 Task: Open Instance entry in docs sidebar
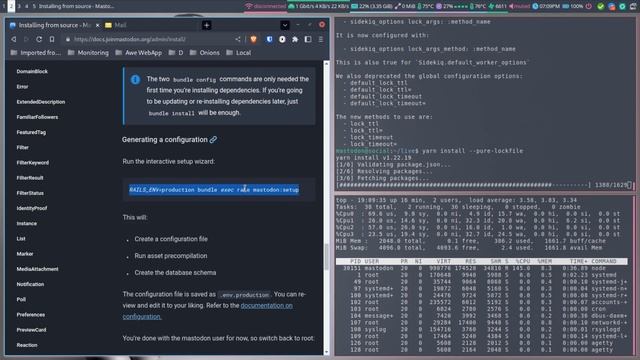pyautogui.click(x=27, y=223)
